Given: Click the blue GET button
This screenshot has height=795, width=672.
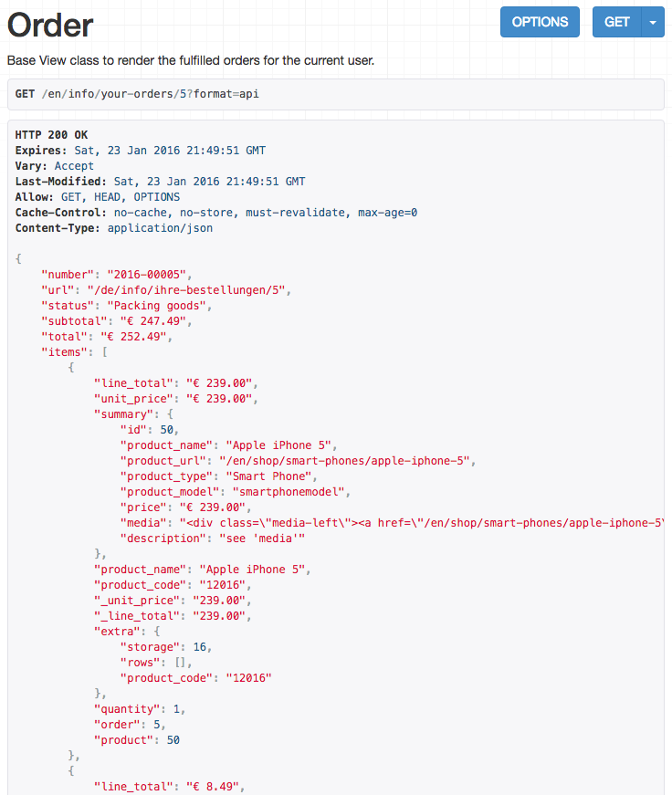Looking at the screenshot, I should [616, 22].
